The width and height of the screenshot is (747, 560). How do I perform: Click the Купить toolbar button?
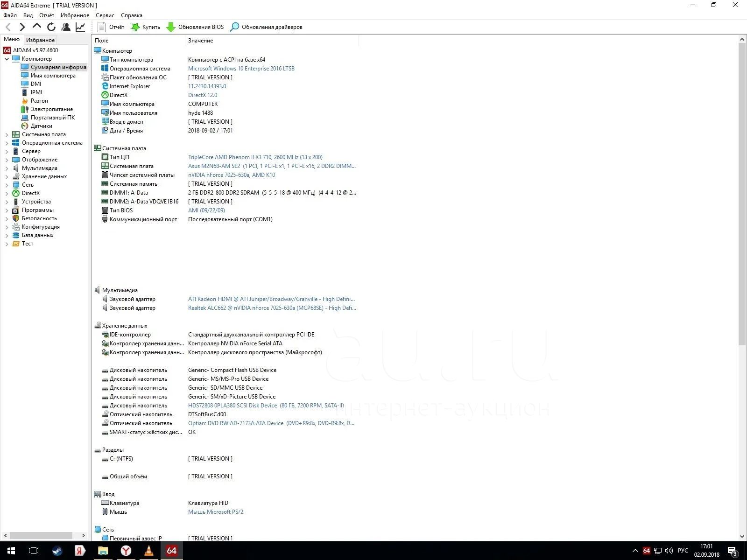click(145, 27)
